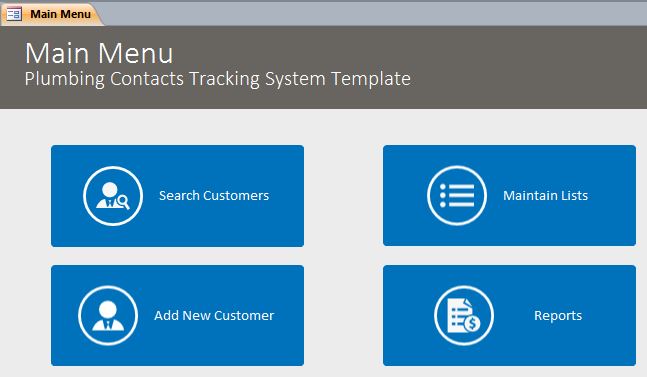The image size is (647, 377).
Task: Select the Main Menu document tab
Action: 52,14
